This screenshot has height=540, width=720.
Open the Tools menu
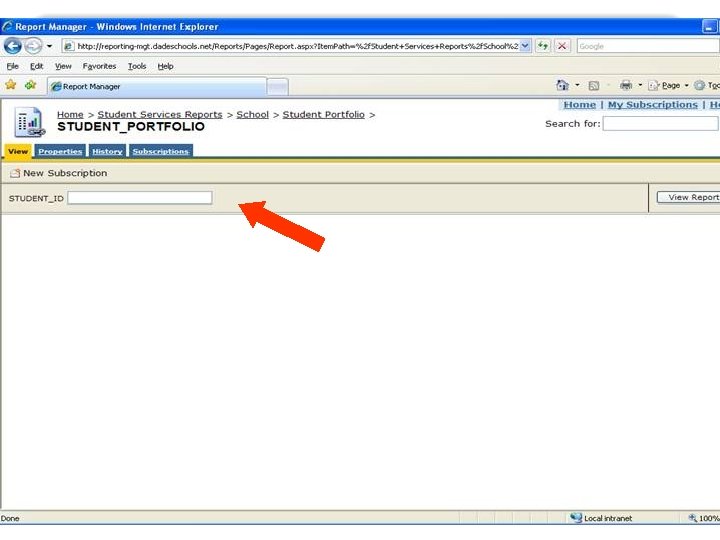tap(137, 66)
